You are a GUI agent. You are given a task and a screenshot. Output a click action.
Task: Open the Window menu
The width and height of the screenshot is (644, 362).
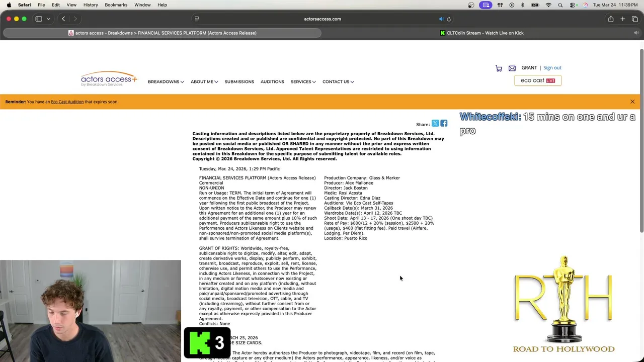(142, 5)
